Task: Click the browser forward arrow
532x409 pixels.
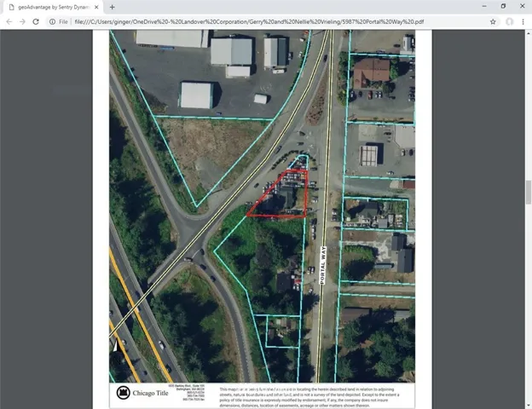Action: [22, 21]
